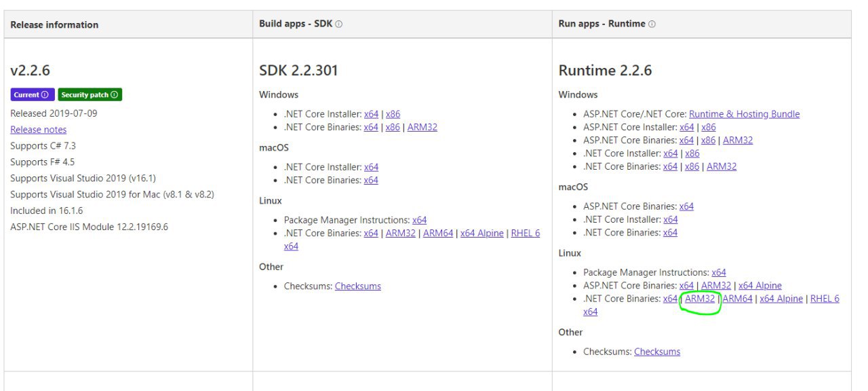
Task: Click the v2.2.6 version heading
Action: click(x=31, y=71)
